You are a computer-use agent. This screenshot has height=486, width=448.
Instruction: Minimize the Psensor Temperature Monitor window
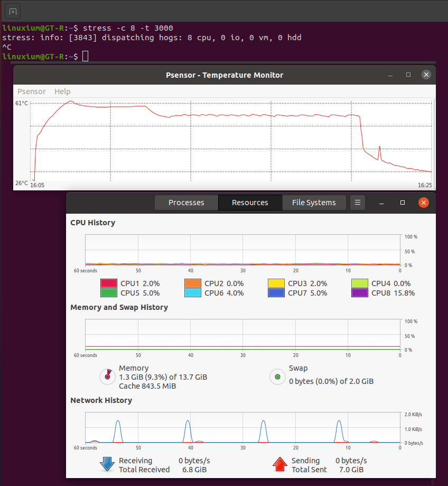click(x=390, y=75)
